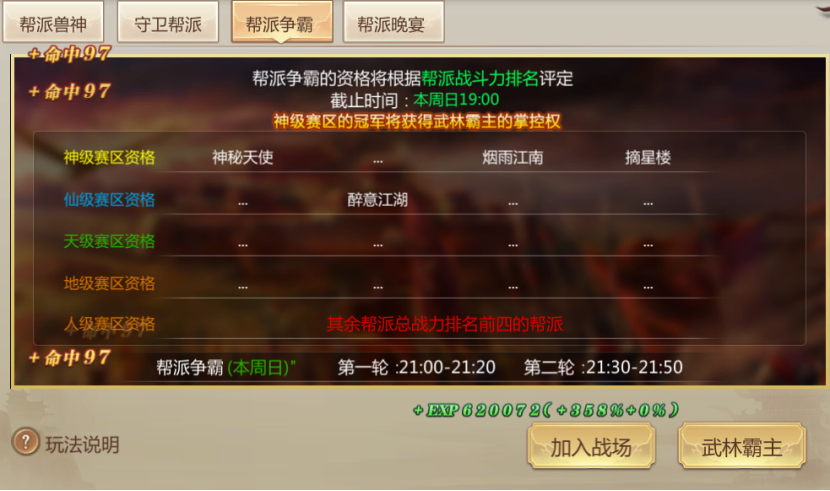This screenshot has width=830, height=491.
Task: Open the 玩法说明 question mark icon
Action: [x=25, y=442]
